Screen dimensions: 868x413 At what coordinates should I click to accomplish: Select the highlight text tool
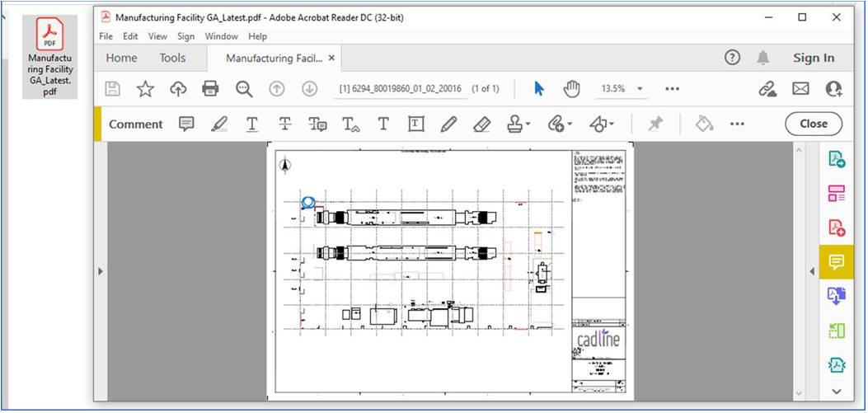[219, 124]
